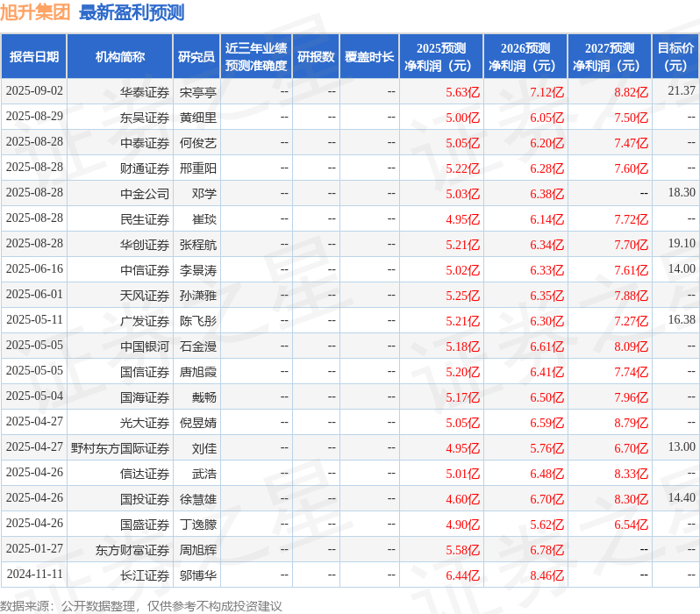The height and width of the screenshot is (614, 700).
Task: Click 2025 forecast value 4.90亿
Action: [463, 525]
